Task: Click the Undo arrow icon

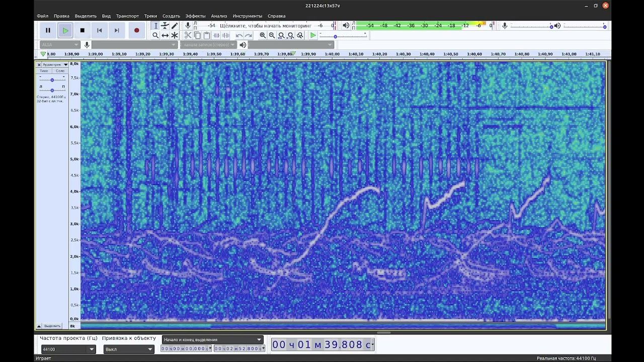Action: pos(239,35)
